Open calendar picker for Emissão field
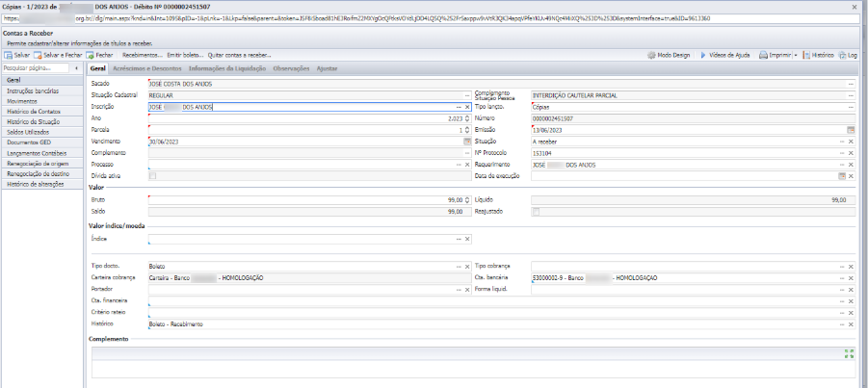868x388 pixels. [x=851, y=130]
